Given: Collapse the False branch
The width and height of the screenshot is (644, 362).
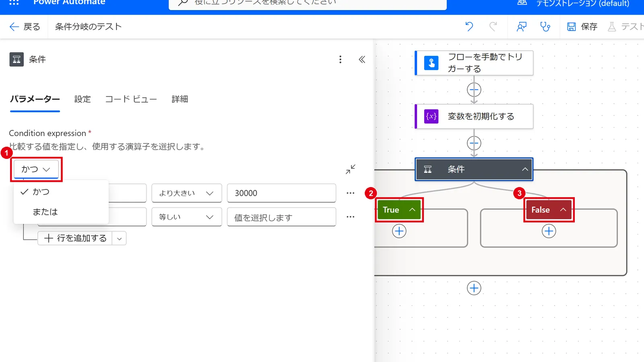Looking at the screenshot, I should pyautogui.click(x=563, y=210).
